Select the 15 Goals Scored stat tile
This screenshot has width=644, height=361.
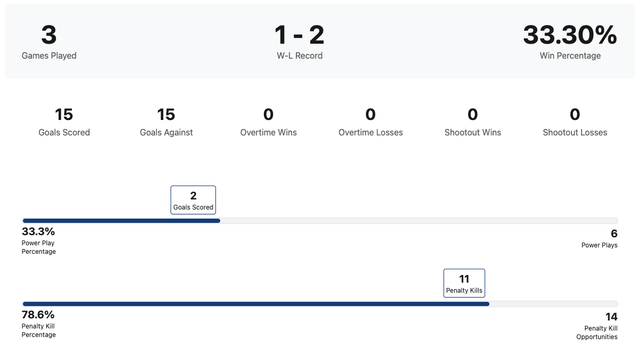[x=64, y=122]
